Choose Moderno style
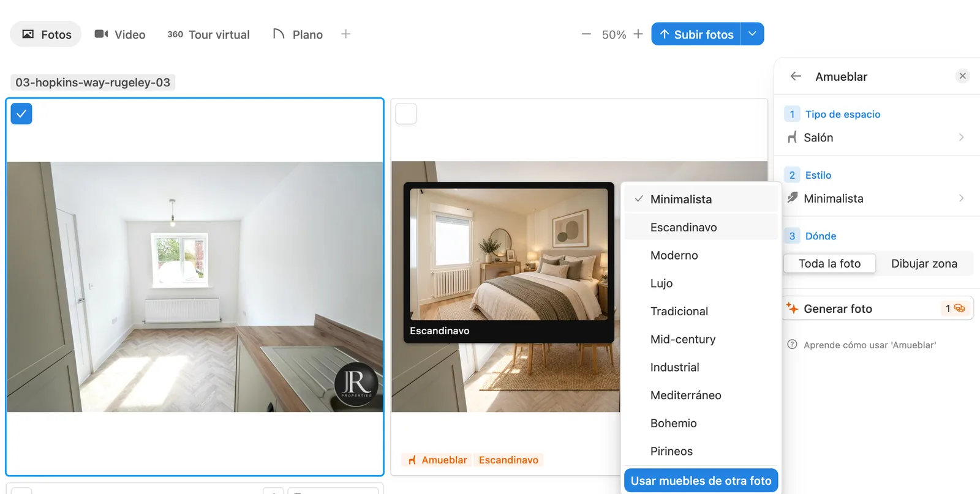 coord(701,255)
